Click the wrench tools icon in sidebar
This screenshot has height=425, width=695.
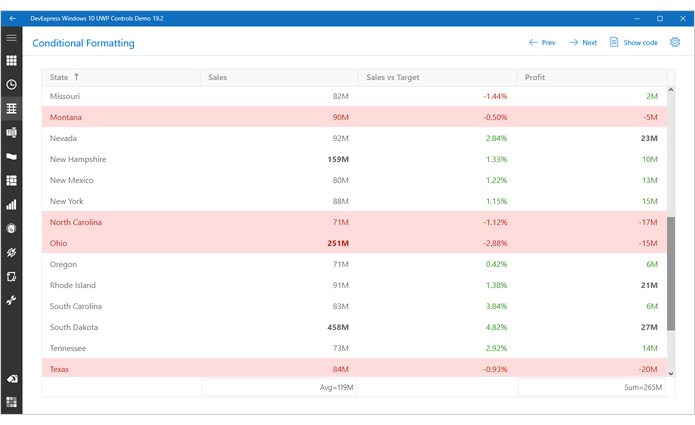pos(11,300)
